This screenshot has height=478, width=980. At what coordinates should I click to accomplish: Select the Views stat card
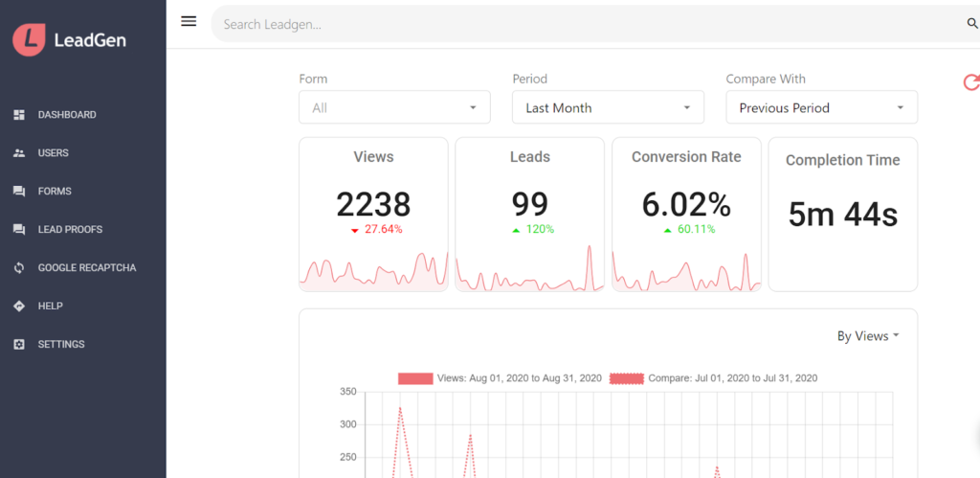(374, 215)
